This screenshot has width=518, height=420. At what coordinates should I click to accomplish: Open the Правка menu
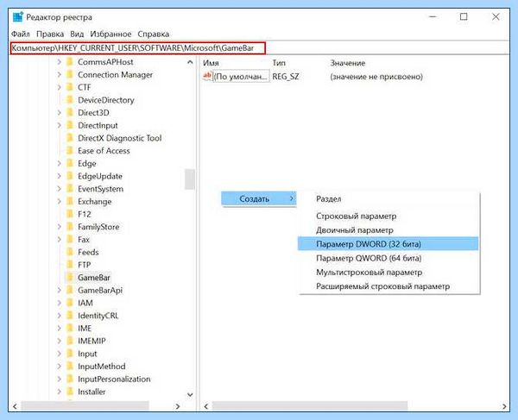[50, 34]
